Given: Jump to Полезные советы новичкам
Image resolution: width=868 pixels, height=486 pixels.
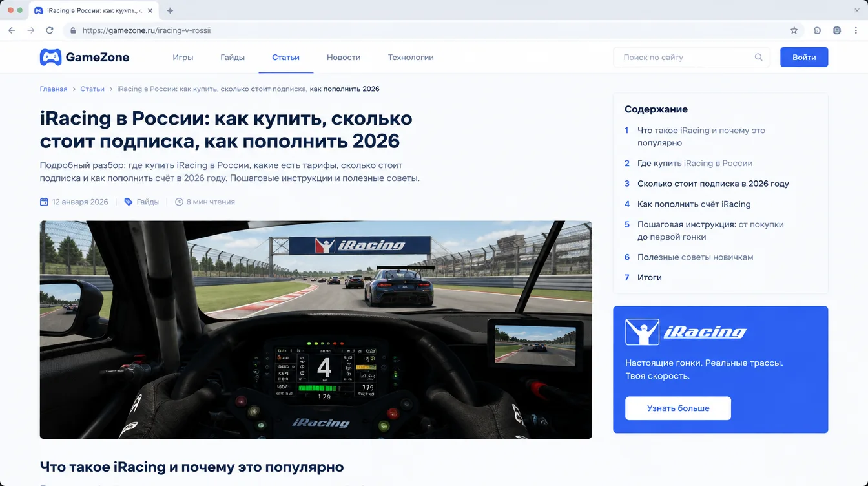Looking at the screenshot, I should tap(696, 257).
